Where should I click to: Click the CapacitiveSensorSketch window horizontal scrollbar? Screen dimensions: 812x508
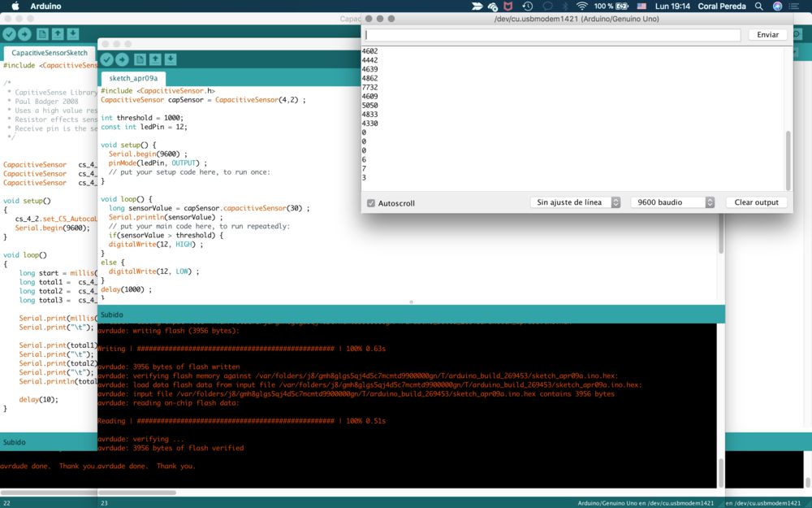[x=50, y=493]
